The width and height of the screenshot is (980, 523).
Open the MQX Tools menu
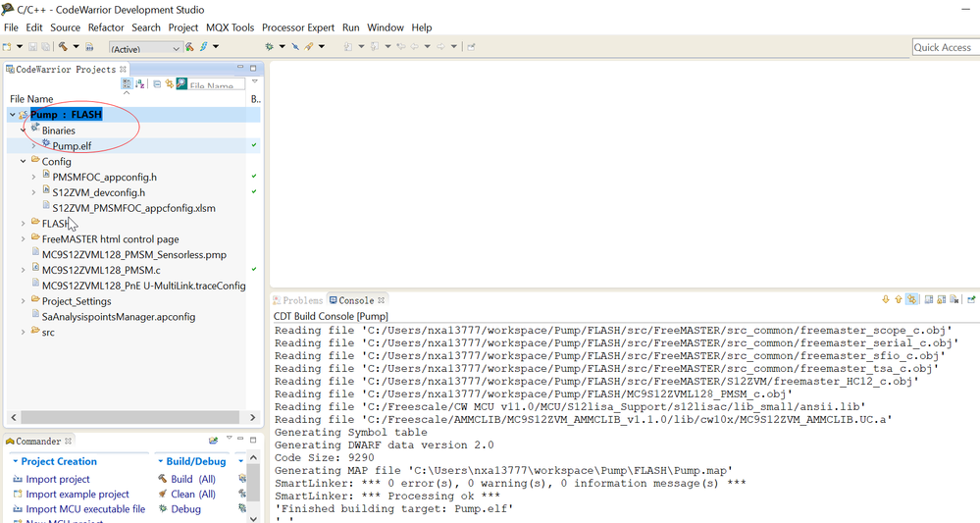coord(230,27)
